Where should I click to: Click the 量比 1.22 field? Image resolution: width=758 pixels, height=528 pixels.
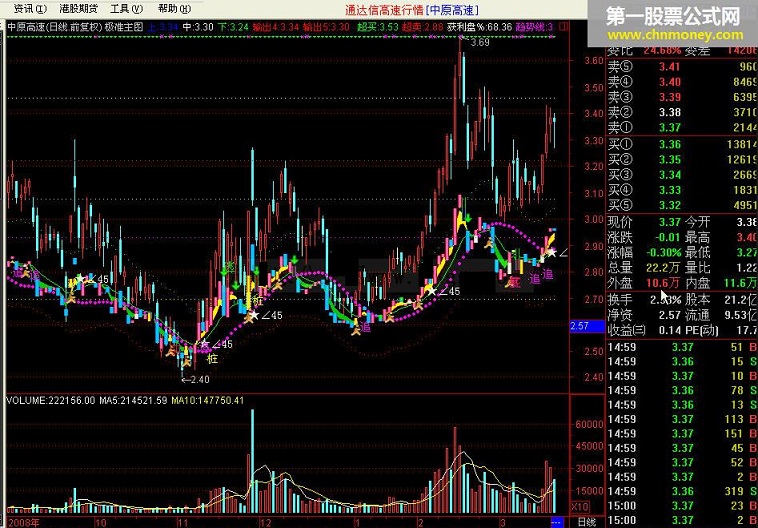pos(721,267)
